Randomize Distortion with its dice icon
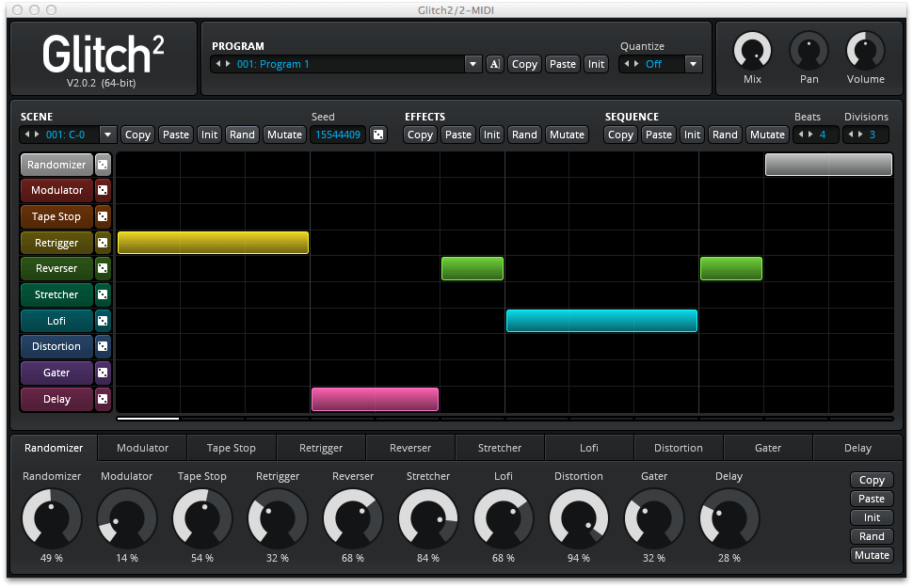The image size is (913, 588). pos(103,346)
